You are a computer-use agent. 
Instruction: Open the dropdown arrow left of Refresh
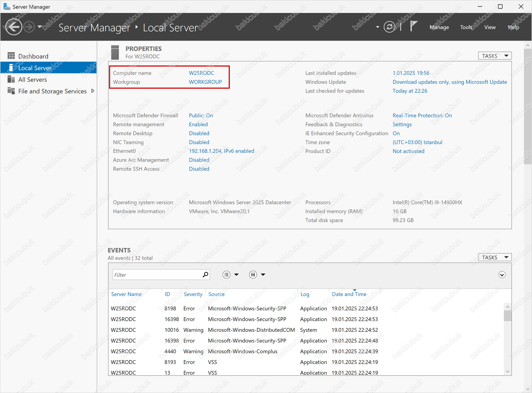[377, 27]
